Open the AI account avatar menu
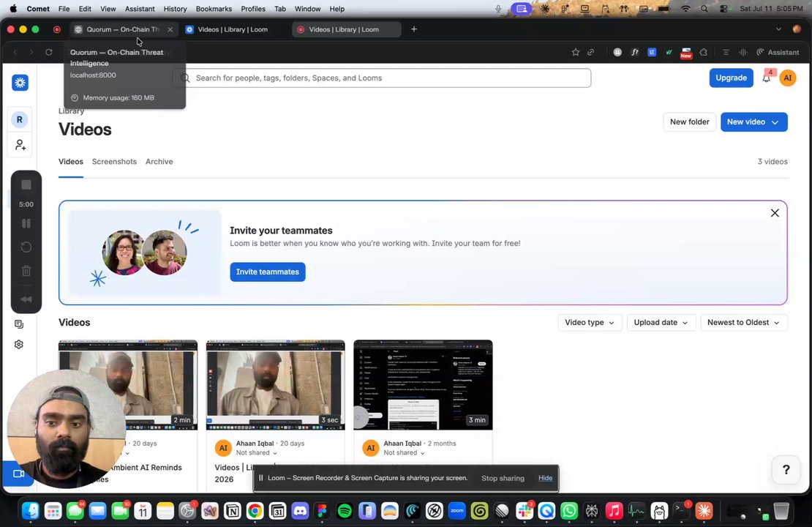This screenshot has height=527, width=812. coord(788,78)
